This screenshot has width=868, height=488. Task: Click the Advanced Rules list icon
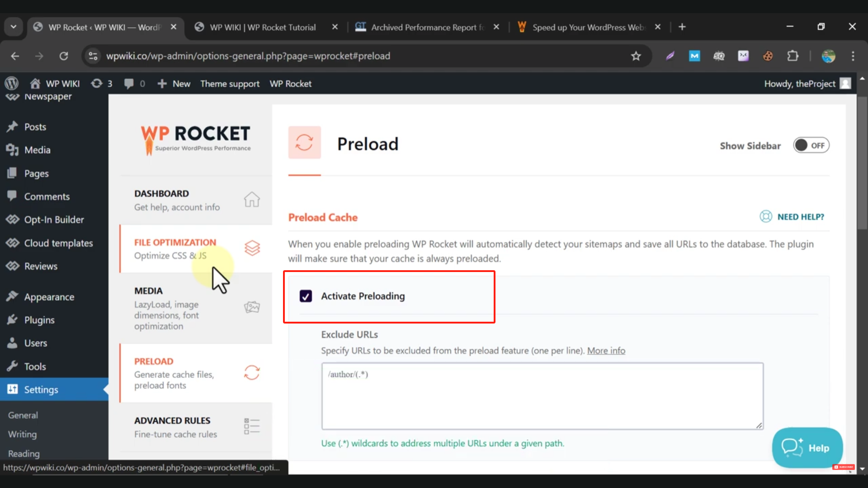[x=252, y=426]
